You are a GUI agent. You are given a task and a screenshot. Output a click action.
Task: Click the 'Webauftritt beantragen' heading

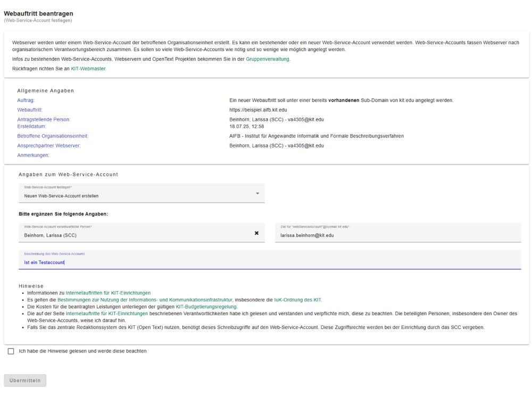[x=38, y=14]
